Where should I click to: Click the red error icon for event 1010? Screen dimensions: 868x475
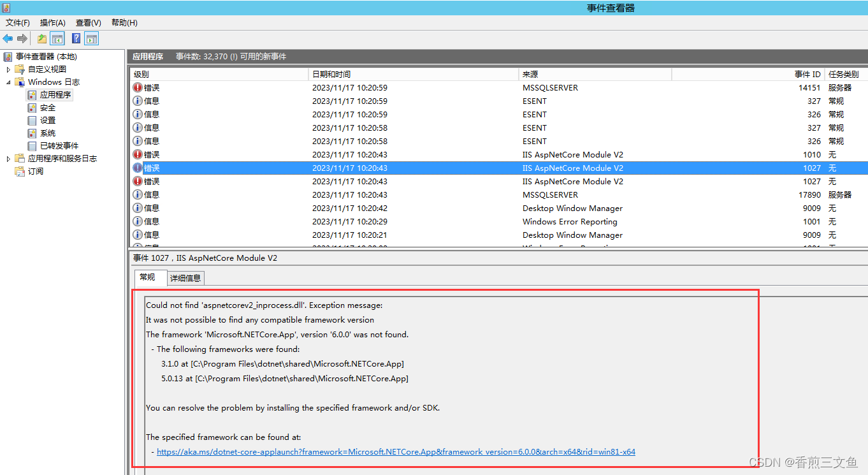(x=138, y=154)
